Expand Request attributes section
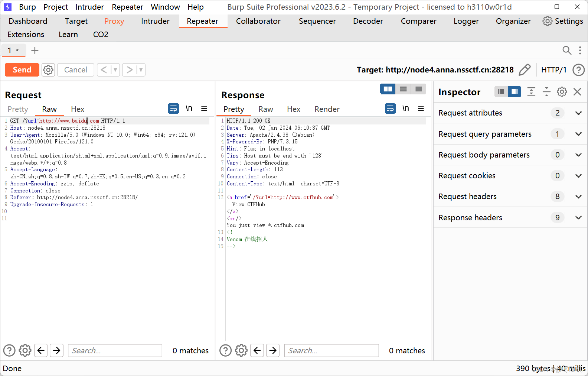Image resolution: width=588 pixels, height=376 pixels. coord(510,113)
